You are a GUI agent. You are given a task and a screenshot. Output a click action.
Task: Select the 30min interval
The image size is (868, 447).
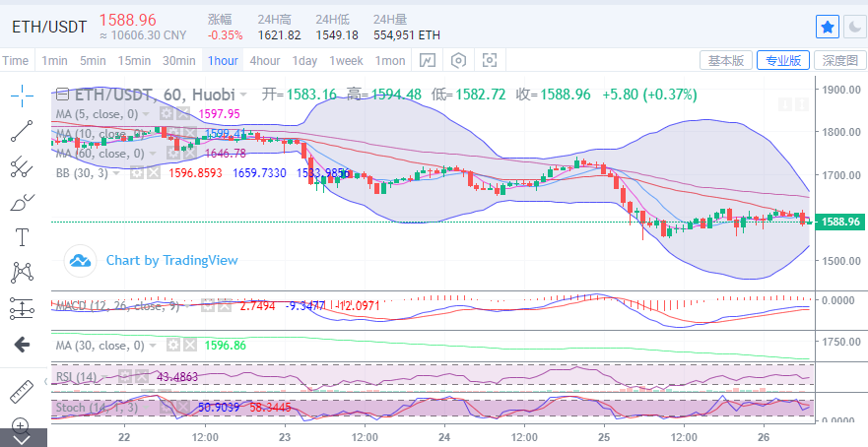point(178,60)
